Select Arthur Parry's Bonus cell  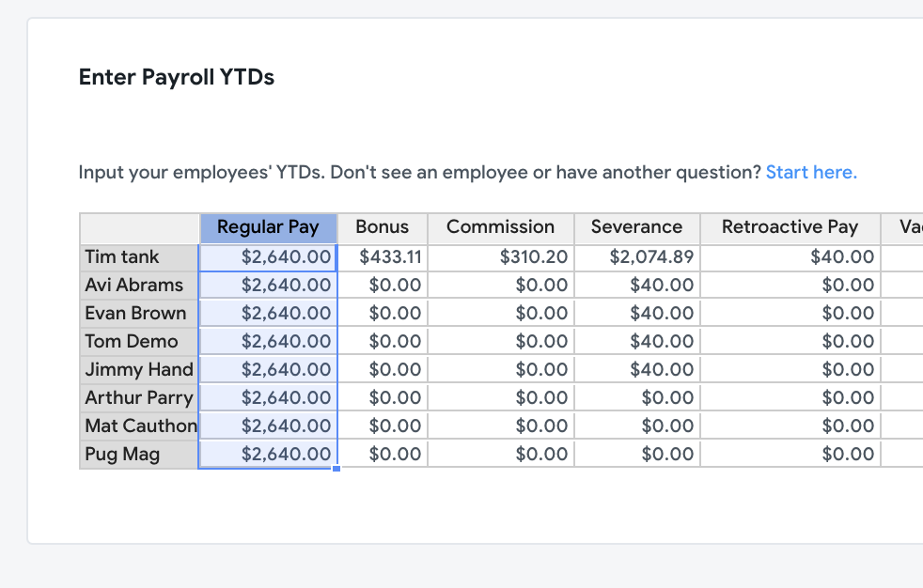point(382,397)
